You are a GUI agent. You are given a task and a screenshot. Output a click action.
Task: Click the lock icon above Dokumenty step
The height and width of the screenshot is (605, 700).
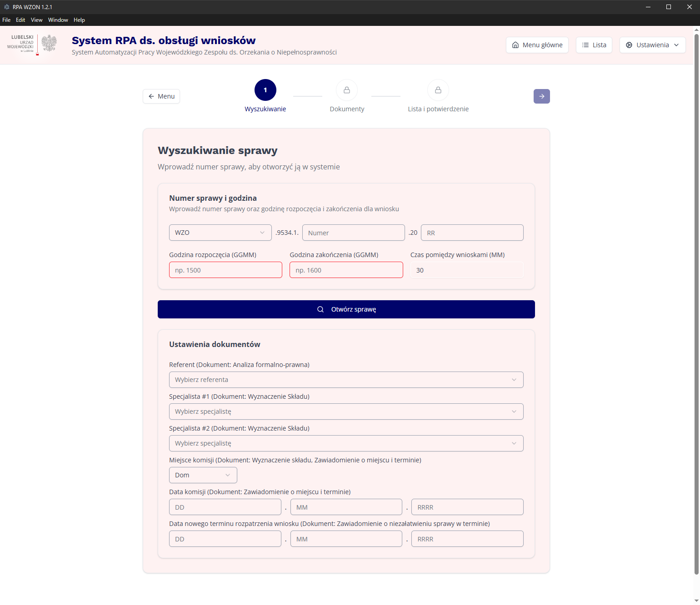pos(347,90)
